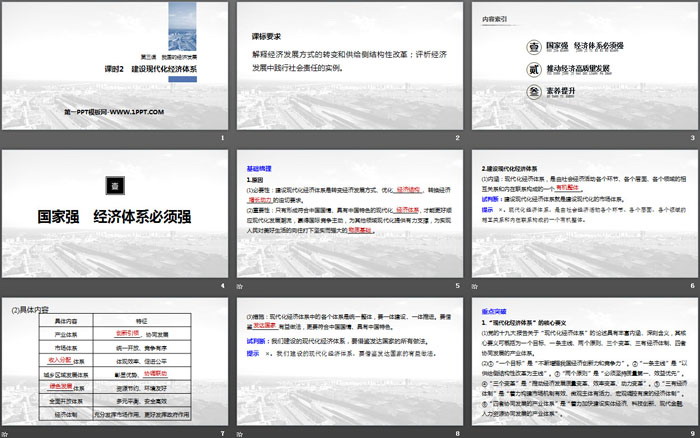Select the 重点突破 slide thumbnail
700x438 pixels.
tap(585, 362)
